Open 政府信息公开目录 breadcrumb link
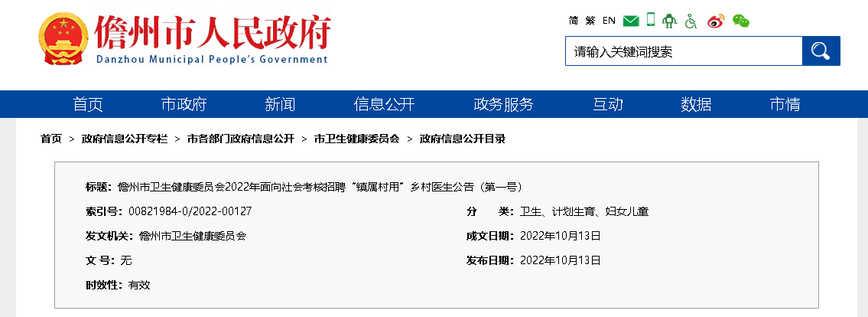Screen dimensions: 868x317 pyautogui.click(x=462, y=139)
